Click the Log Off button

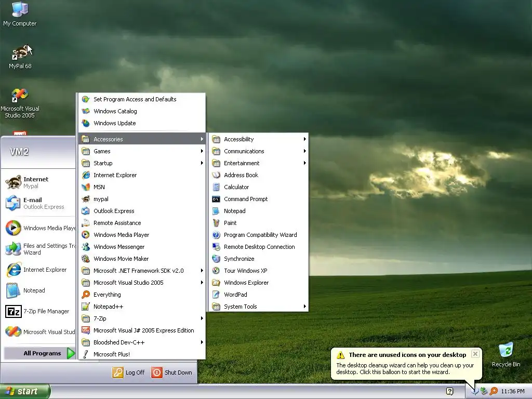click(128, 372)
